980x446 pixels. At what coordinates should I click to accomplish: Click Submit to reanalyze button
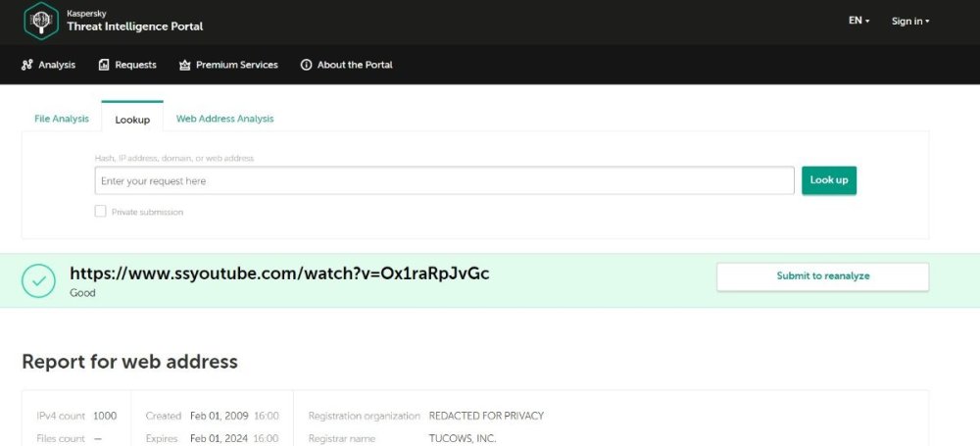pos(822,276)
